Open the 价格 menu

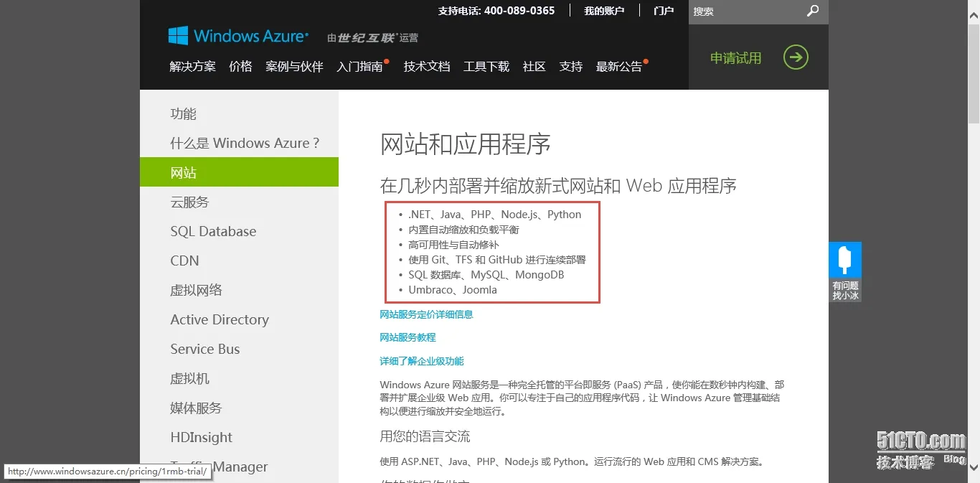tap(240, 66)
